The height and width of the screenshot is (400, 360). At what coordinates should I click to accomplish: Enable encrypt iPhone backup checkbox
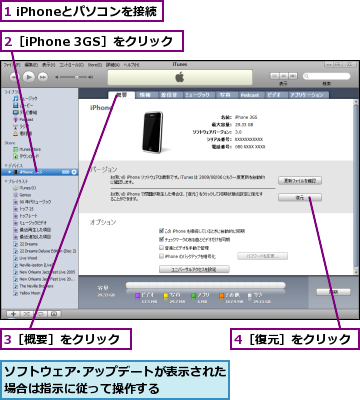tap(161, 256)
